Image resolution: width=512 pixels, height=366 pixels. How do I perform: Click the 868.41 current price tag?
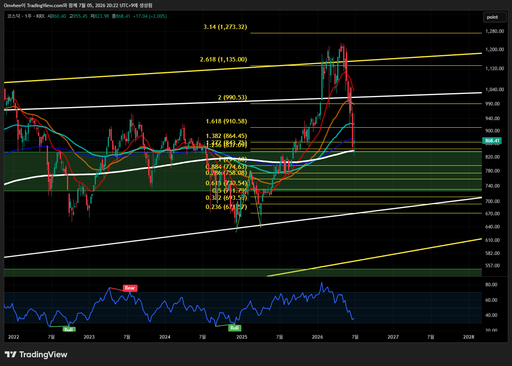pos(492,141)
